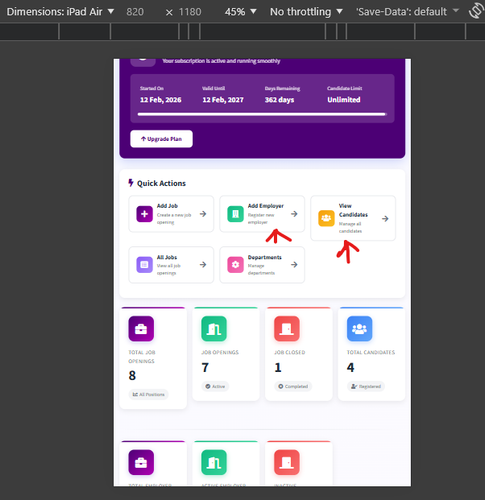The image size is (485, 500).
Task: Click the blue people icon in Total Candidates card
Action: point(359,329)
